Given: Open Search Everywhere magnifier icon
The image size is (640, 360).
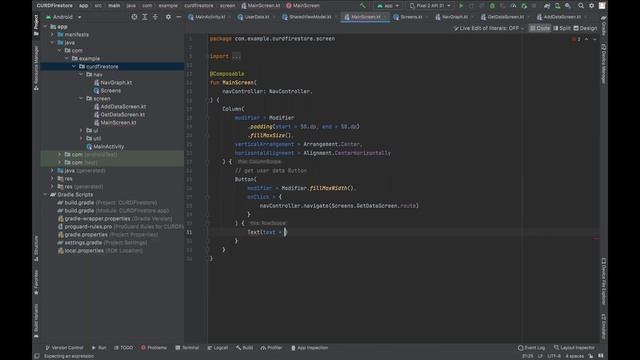Looking at the screenshot, I should 581,6.
